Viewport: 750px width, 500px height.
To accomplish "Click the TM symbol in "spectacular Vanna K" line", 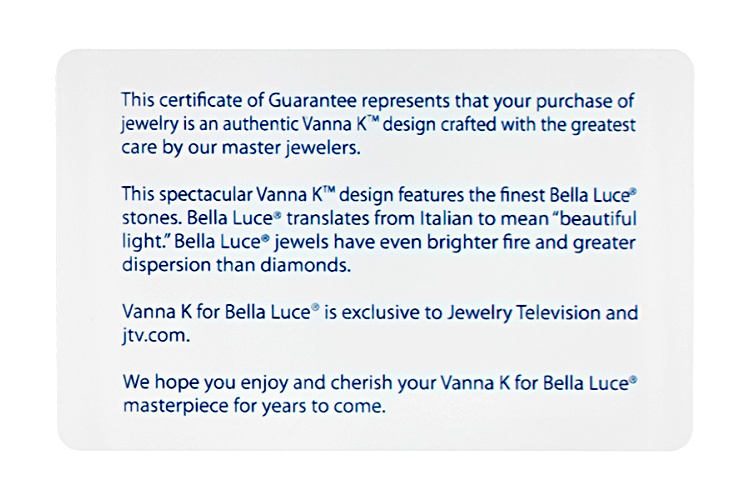I will (328, 189).
